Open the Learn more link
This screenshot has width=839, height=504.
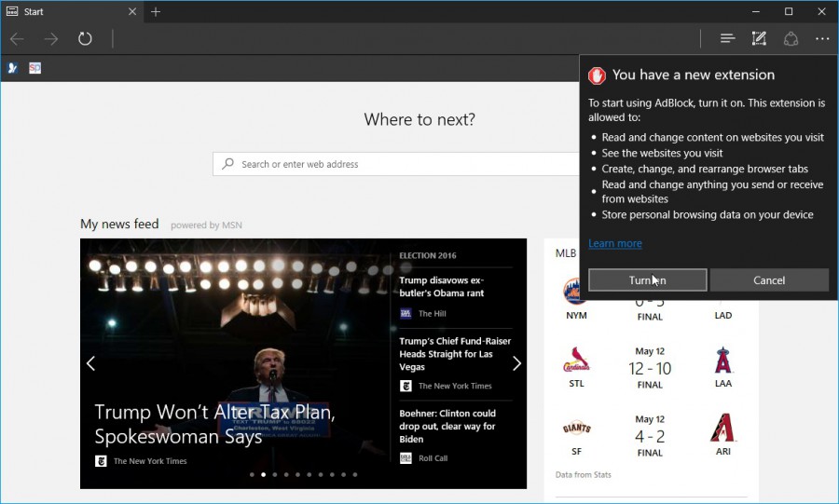(615, 243)
